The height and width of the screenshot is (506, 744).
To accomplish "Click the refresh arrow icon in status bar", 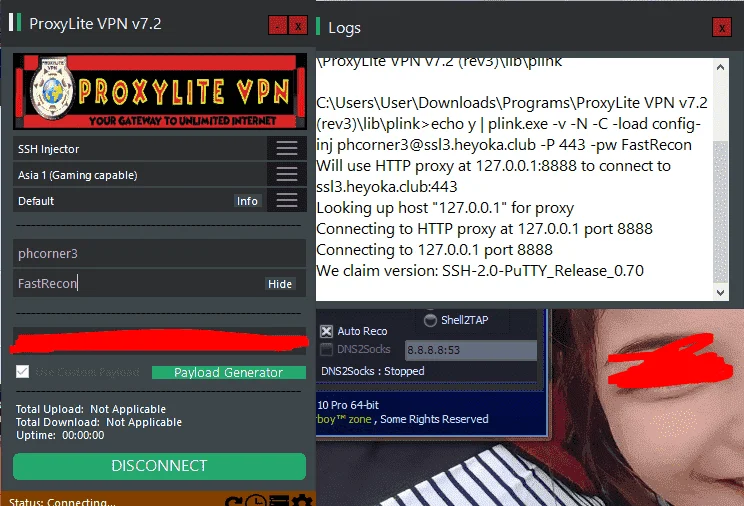I will [233, 501].
